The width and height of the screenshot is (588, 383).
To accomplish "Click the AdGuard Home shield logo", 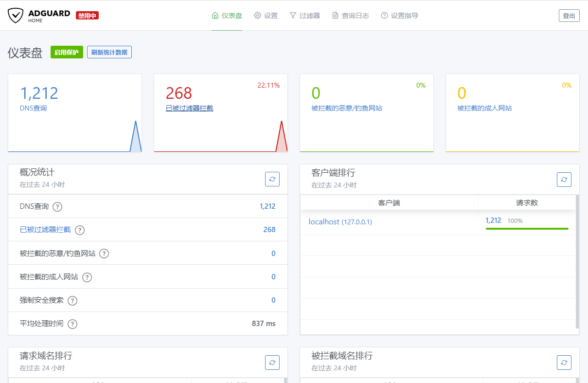I will click(x=16, y=16).
